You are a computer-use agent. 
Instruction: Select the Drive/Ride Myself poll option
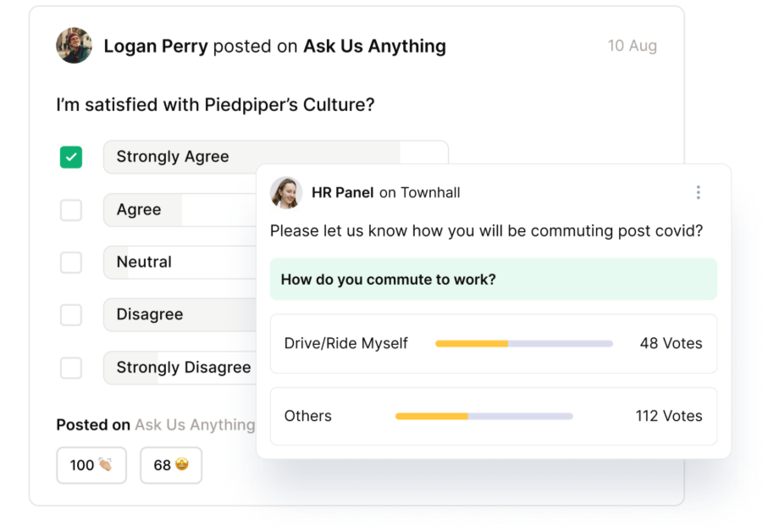click(x=346, y=343)
